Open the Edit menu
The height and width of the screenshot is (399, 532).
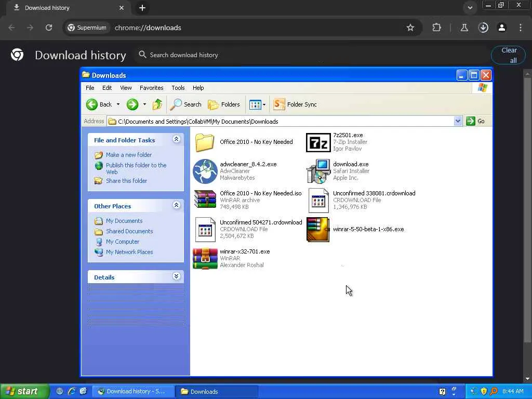[x=107, y=88]
